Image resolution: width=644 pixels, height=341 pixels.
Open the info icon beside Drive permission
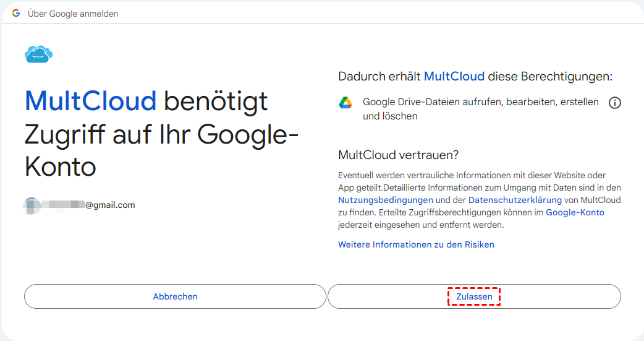[614, 103]
